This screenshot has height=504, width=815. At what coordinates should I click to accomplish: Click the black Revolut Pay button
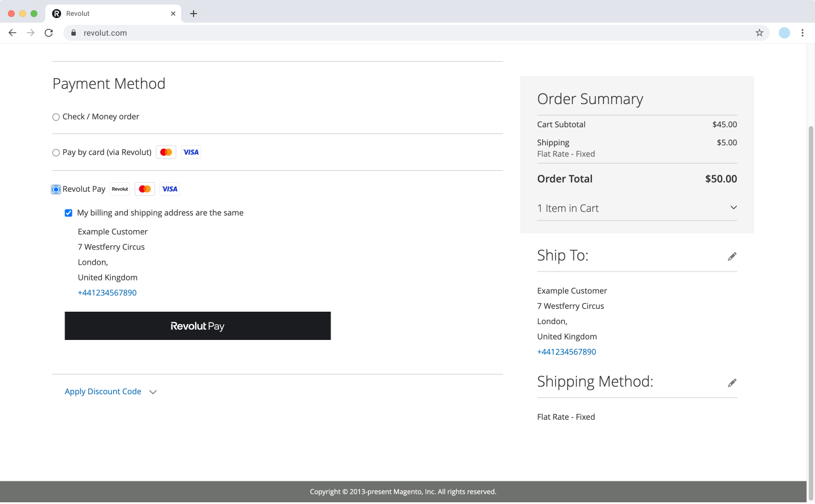198,326
